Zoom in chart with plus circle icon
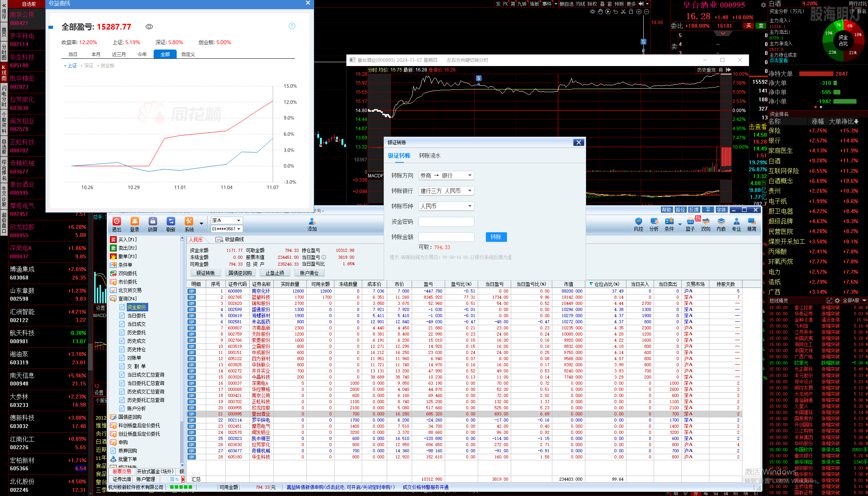868x496 pixels. pyautogui.click(x=639, y=12)
